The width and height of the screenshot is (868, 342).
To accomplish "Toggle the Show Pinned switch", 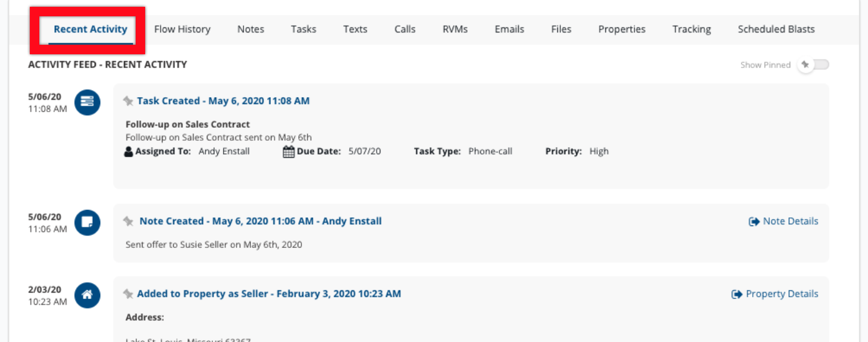I will (x=814, y=65).
